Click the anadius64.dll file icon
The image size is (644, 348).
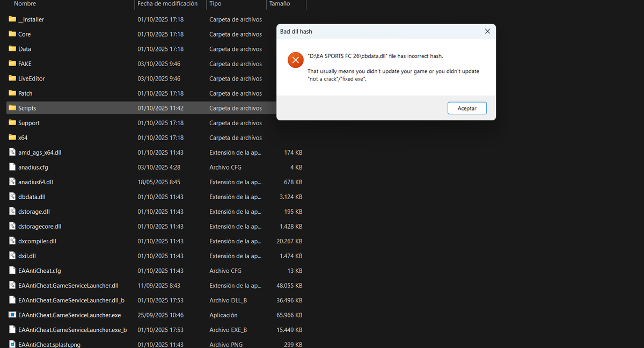pyautogui.click(x=12, y=182)
